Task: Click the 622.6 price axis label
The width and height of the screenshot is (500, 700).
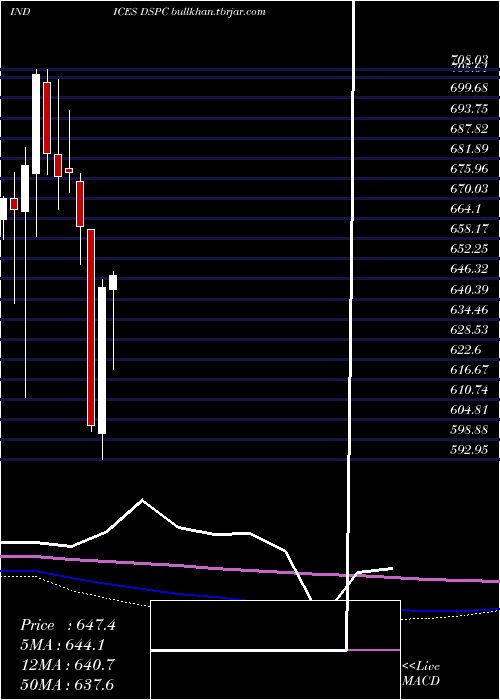Action: click(x=465, y=350)
